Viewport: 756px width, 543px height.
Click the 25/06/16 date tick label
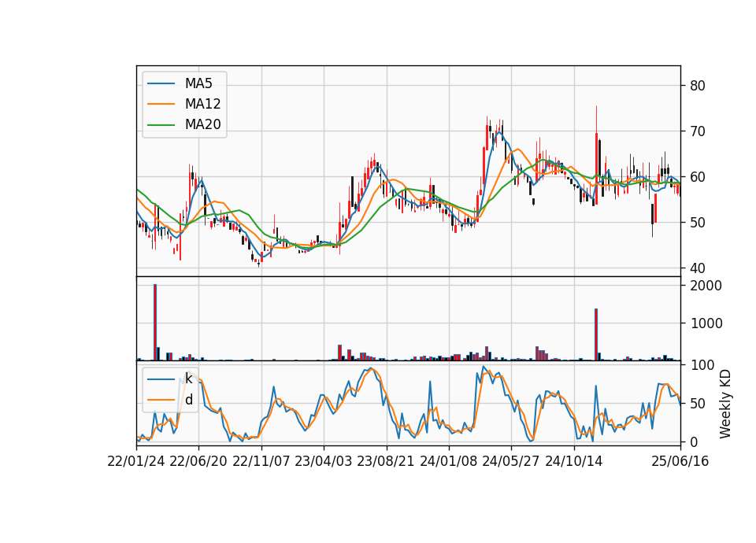tap(680, 461)
